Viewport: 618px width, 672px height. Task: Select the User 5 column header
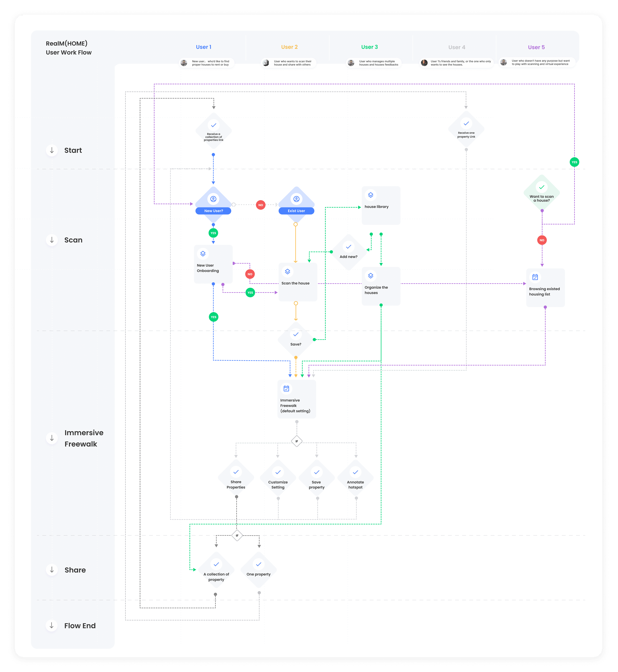click(x=536, y=48)
